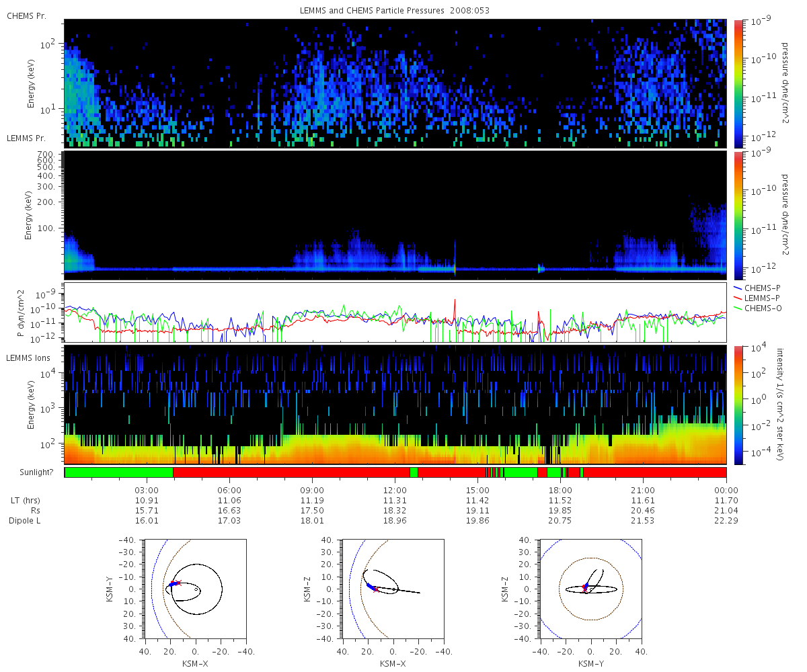The height and width of the screenshot is (672, 807).
Task: Click the 03:00 time axis tick label
Action: [147, 490]
